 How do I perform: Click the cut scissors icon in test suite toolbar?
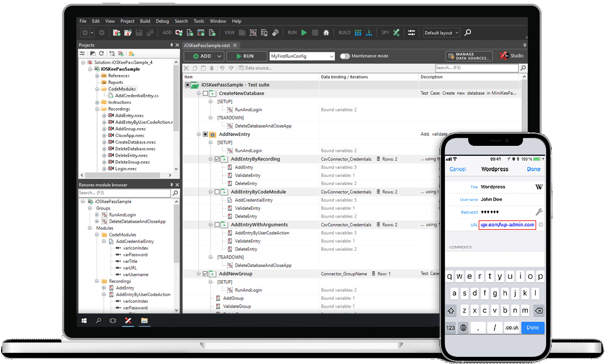point(186,68)
